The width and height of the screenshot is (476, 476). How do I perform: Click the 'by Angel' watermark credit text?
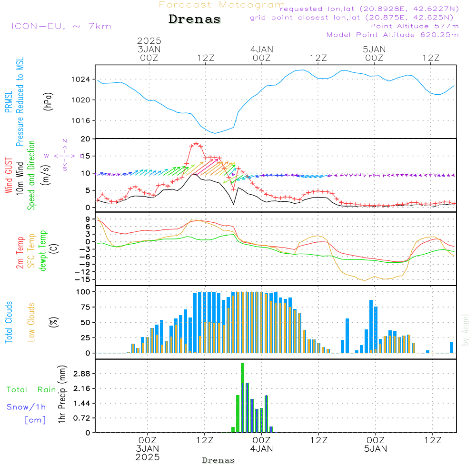[465, 330]
